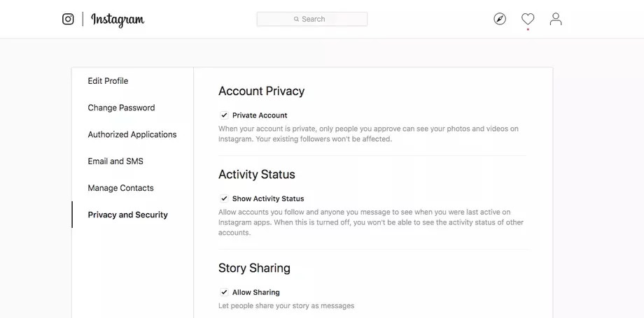Click the Instagram wordmark logo
The height and width of the screenshot is (318, 644).
tap(118, 20)
